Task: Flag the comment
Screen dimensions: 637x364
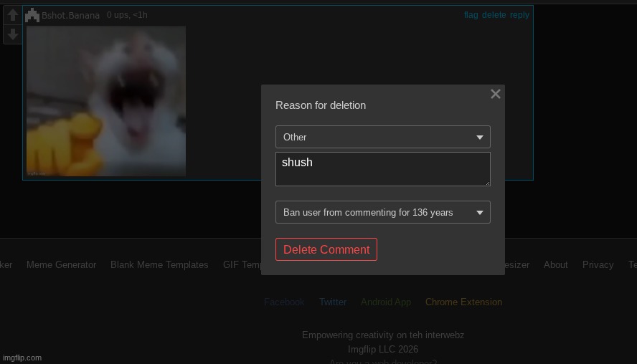Action: pos(471,15)
